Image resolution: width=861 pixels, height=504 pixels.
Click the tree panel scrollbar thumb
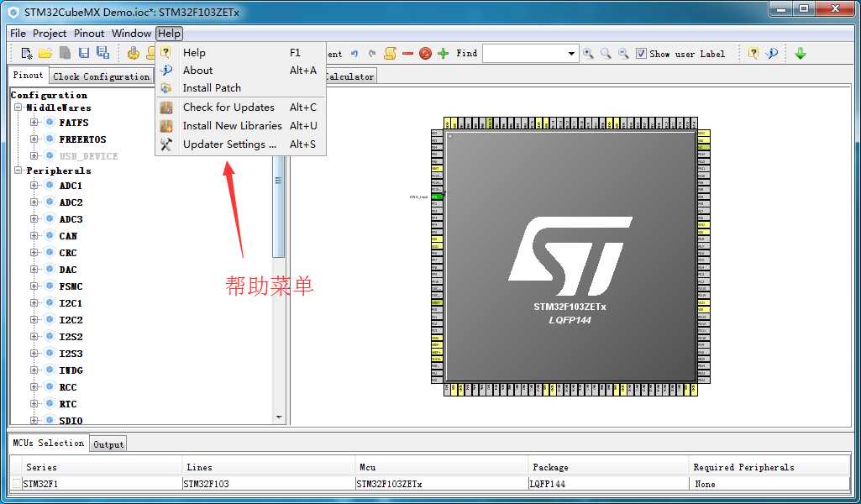[x=278, y=207]
